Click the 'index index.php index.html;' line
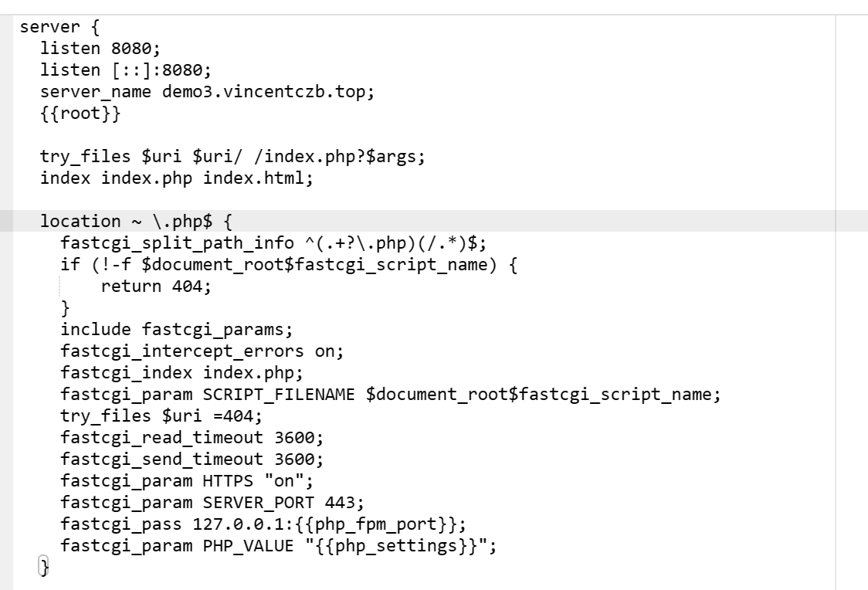Screen dimensions: 868x590 (177, 178)
